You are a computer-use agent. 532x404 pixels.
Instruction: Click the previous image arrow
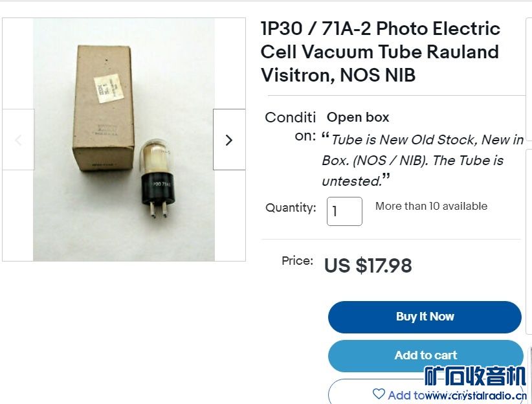(18, 140)
